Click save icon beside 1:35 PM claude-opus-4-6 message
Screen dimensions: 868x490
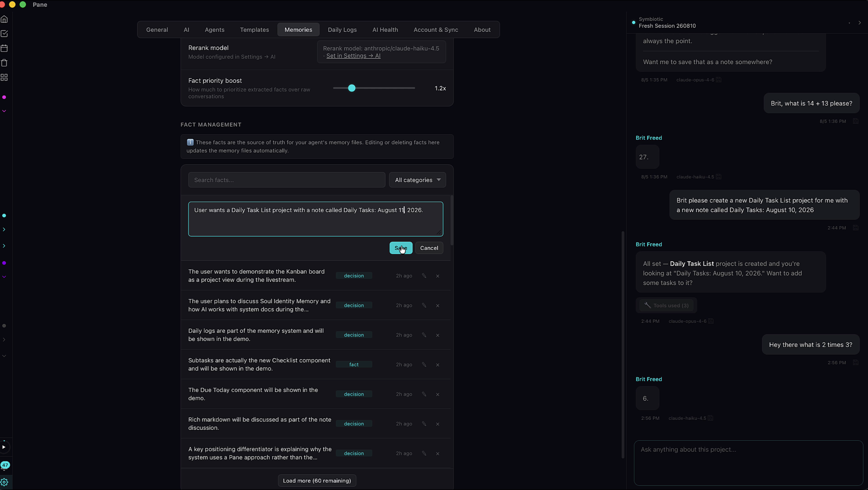pos(719,80)
